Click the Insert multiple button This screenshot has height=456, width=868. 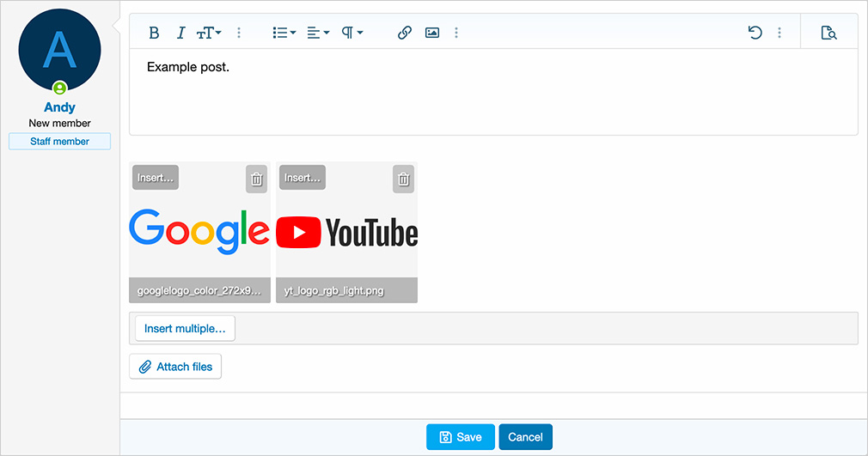point(185,329)
